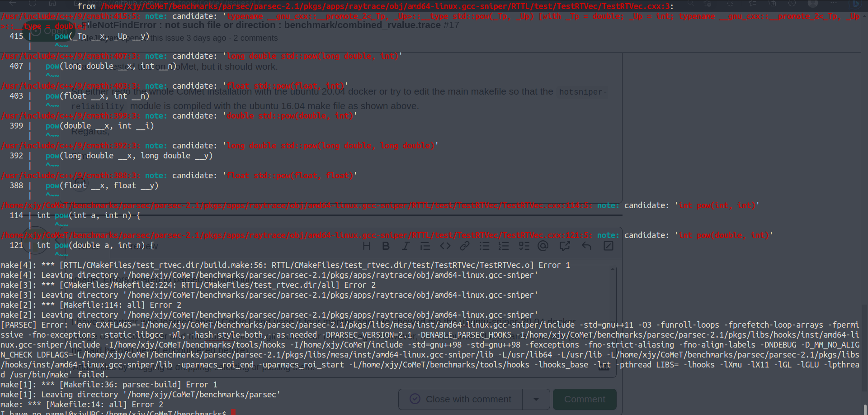Viewport: 868px width, 415px height.
Task: Open slash commands in the editor
Action: [x=608, y=246]
